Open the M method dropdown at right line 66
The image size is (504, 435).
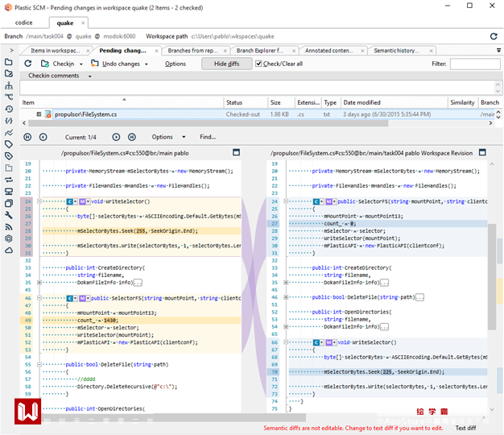pos(335,342)
